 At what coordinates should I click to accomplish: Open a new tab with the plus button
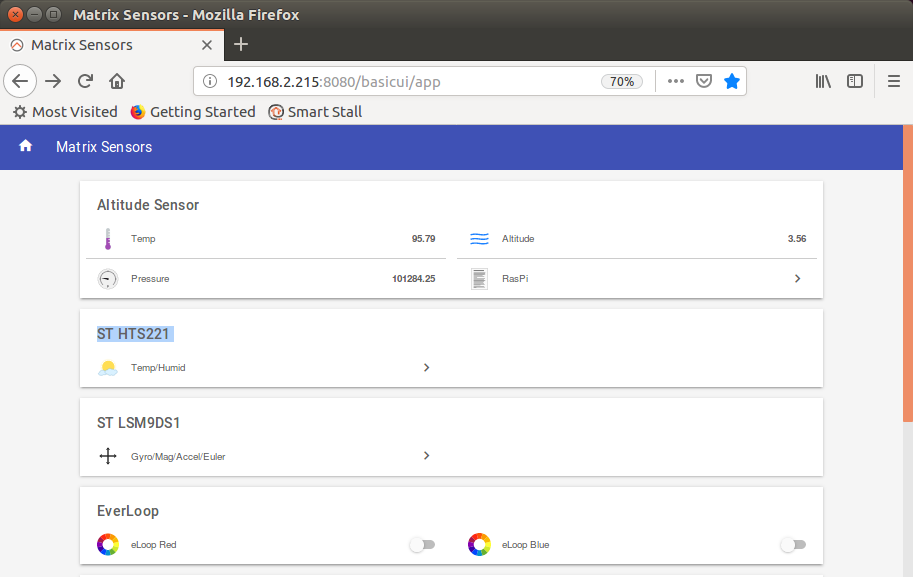[240, 44]
